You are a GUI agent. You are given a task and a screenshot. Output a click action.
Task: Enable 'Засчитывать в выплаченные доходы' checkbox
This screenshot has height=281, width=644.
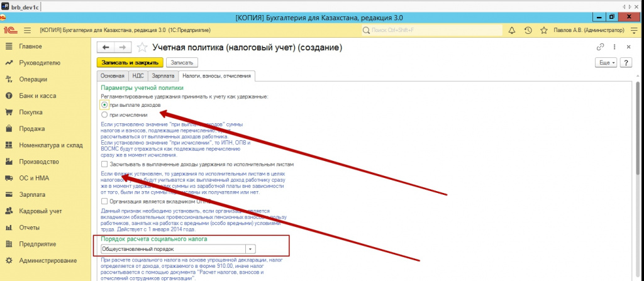tap(104, 164)
